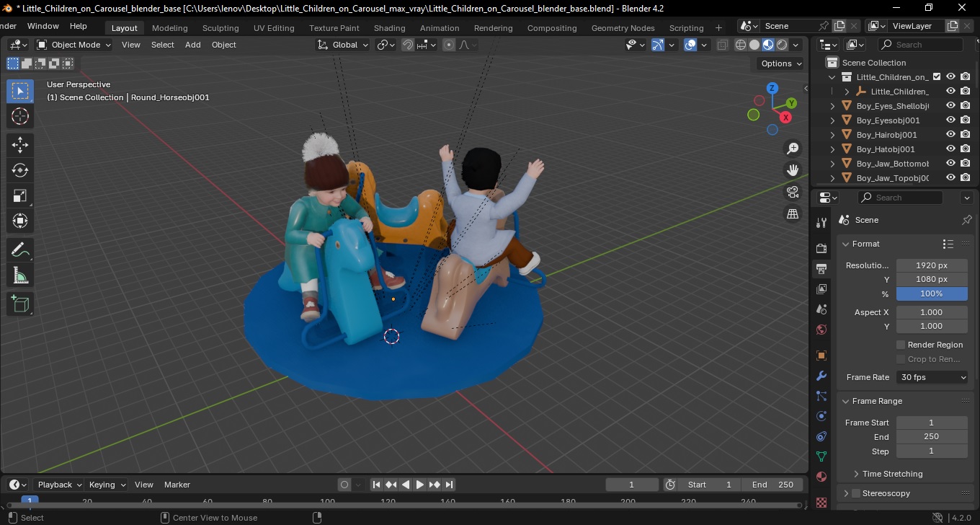Open the Particles properties tab

coord(821,396)
